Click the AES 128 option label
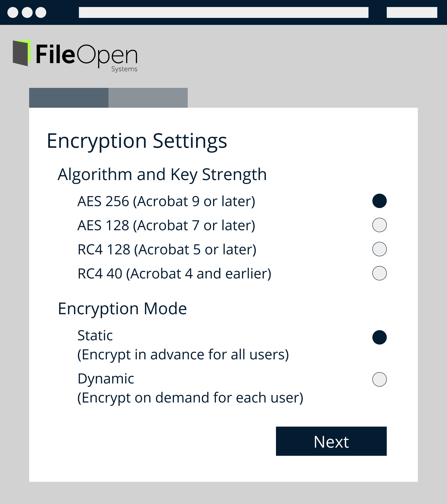 [x=166, y=225]
